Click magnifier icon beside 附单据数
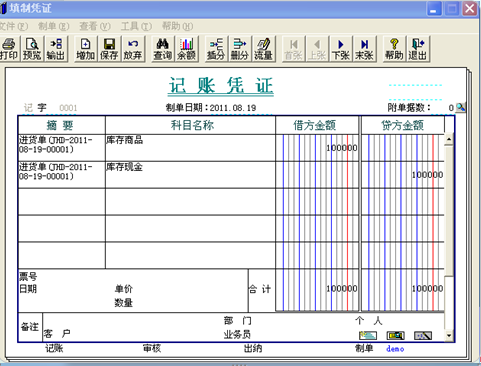481x366 pixels. [x=460, y=107]
